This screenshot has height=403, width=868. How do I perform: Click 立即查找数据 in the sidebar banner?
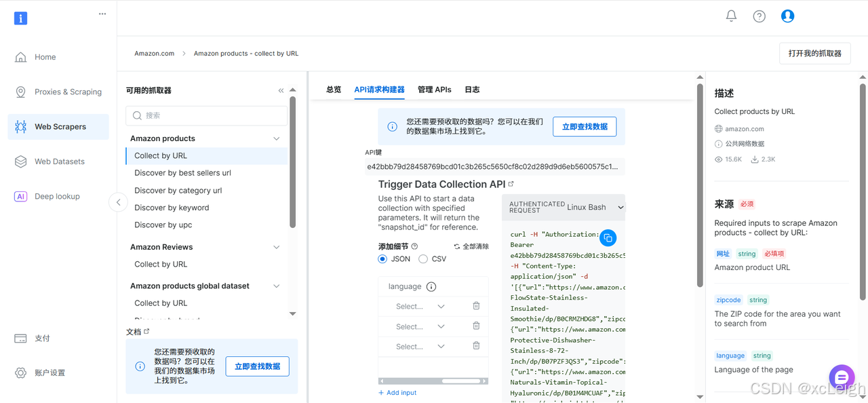point(258,366)
